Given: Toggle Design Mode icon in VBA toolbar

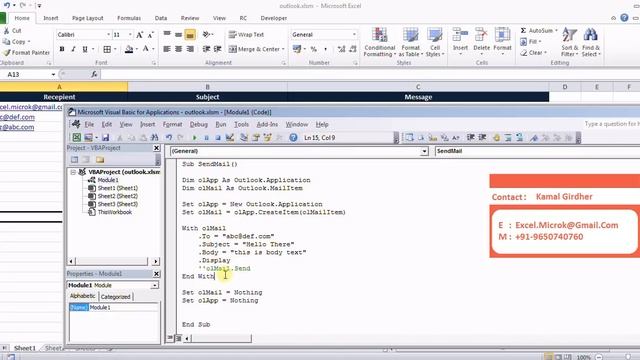Looking at the screenshot, I should click(230, 138).
